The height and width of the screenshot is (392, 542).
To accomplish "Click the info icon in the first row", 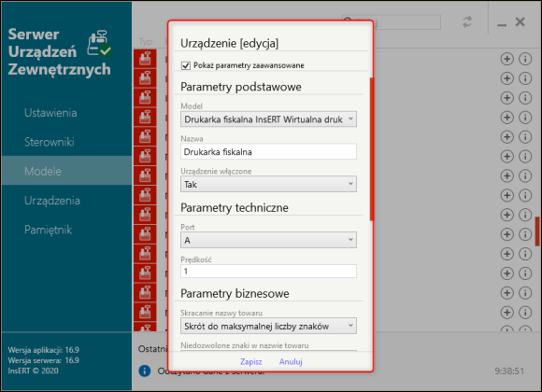I will 525,59.
